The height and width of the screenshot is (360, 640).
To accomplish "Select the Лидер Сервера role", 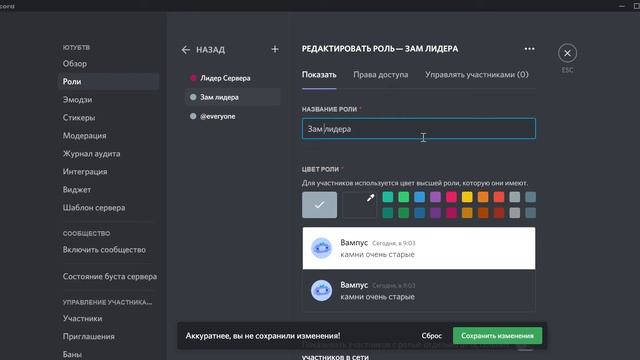I will (x=233, y=78).
